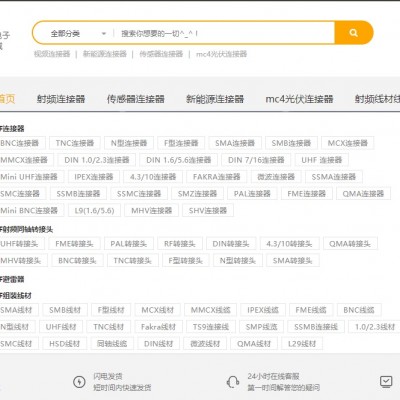400x400 pixels.
Task: Open the 全部分类 category dropdown
Action: coord(78,33)
